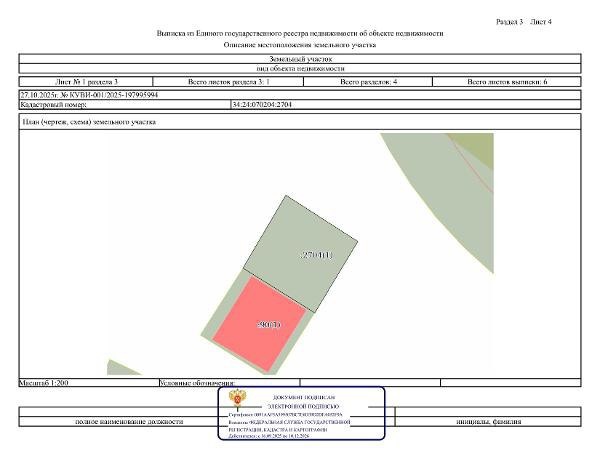Click the cell 'Лист № 1 раздела 3'
Viewport: 600px width, 464px height.
tap(86, 81)
